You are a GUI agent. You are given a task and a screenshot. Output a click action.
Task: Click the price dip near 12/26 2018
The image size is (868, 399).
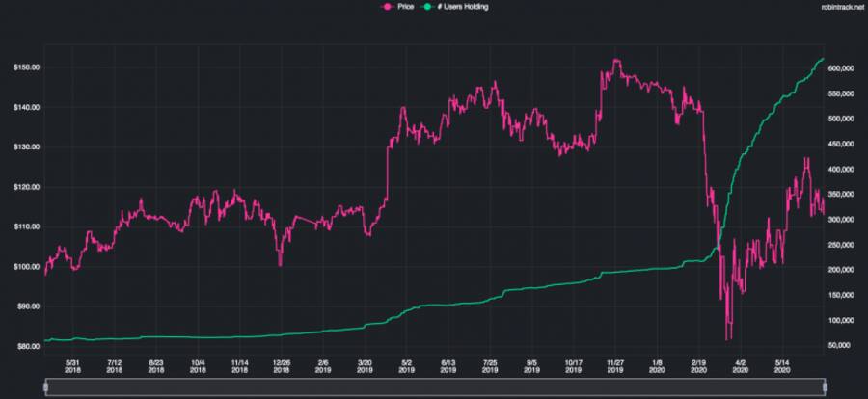[280, 264]
